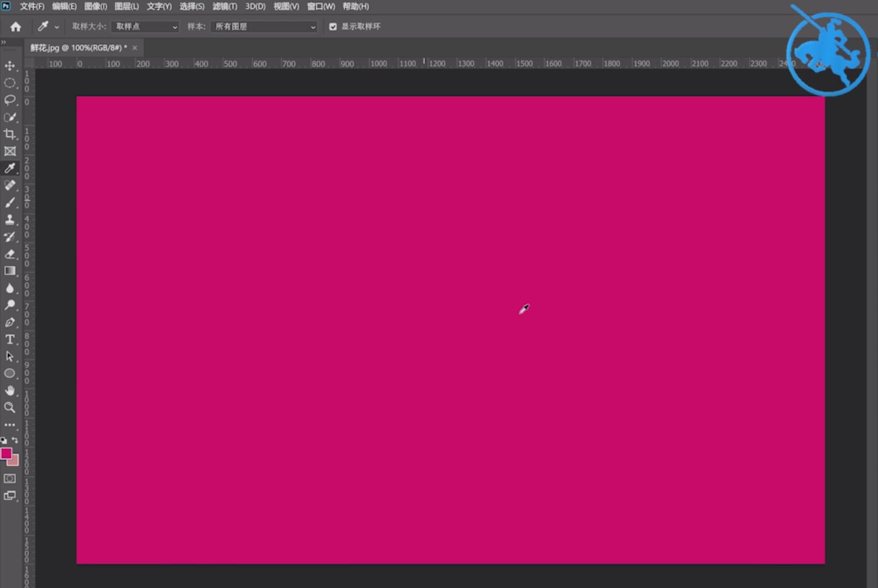Click the Home button
The width and height of the screenshot is (878, 588).
16,27
